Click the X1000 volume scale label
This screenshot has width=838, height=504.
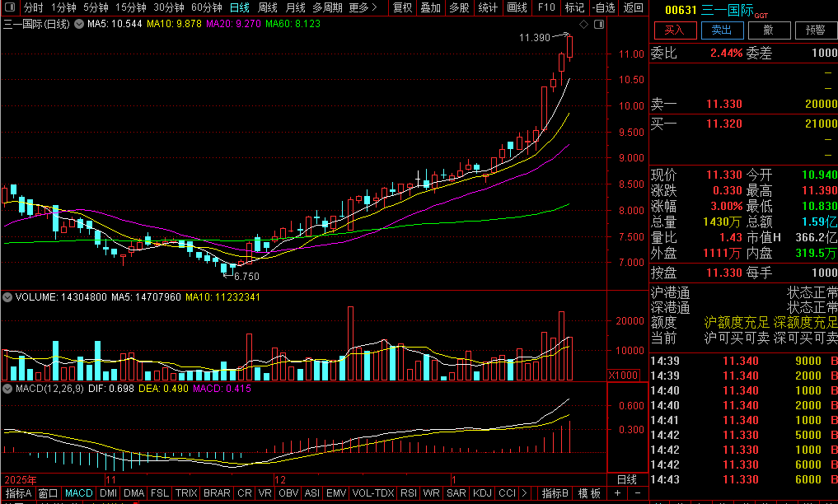coord(623,376)
